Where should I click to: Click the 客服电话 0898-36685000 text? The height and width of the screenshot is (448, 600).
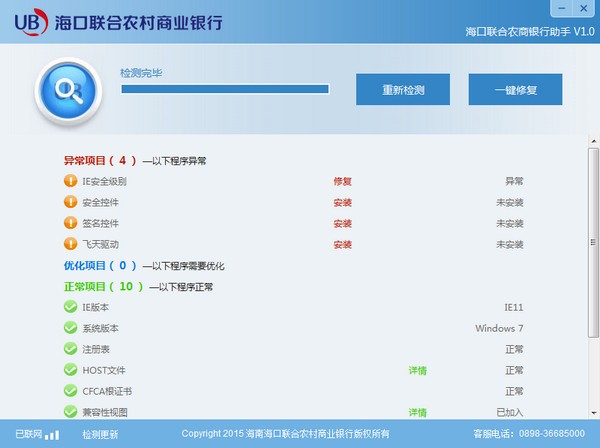[529, 433]
